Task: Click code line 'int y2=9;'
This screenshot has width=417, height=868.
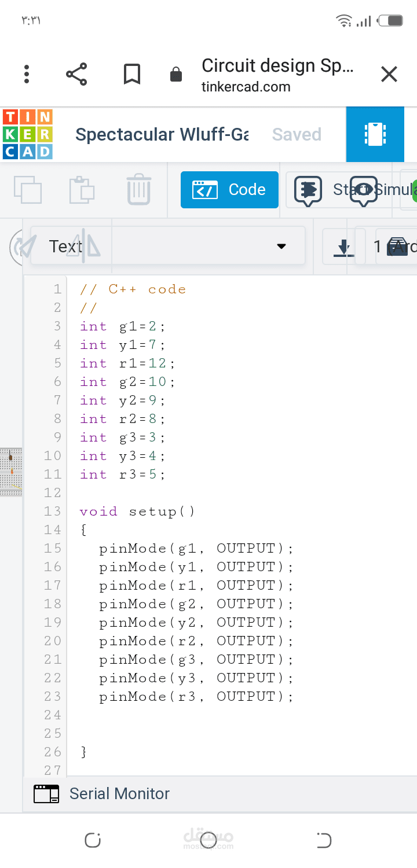Action: [123, 400]
